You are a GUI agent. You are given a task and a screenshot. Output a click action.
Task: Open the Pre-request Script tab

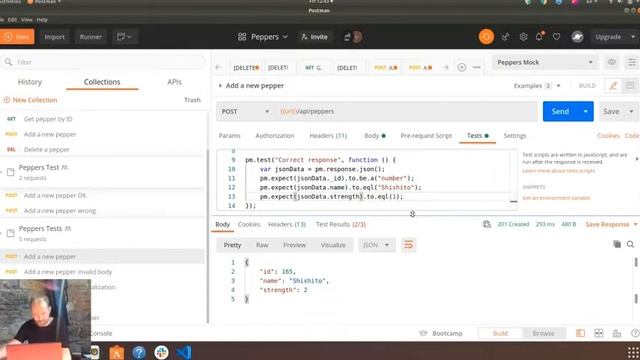click(426, 136)
